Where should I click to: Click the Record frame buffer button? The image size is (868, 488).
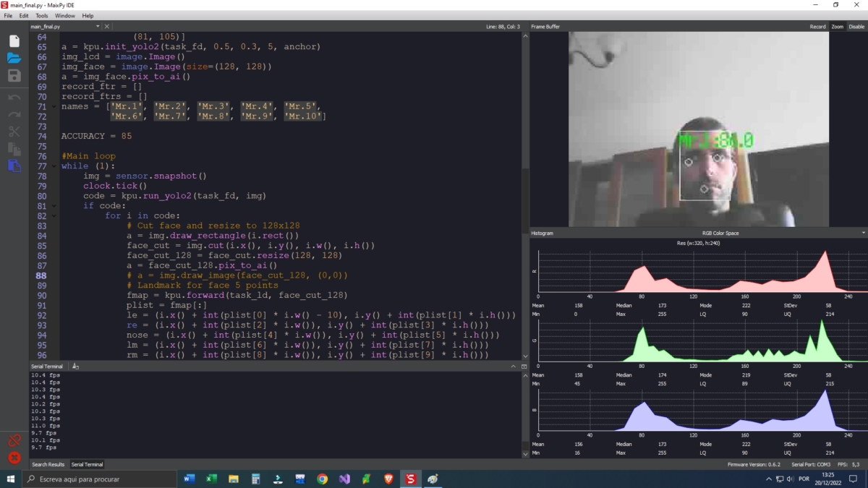click(x=817, y=27)
